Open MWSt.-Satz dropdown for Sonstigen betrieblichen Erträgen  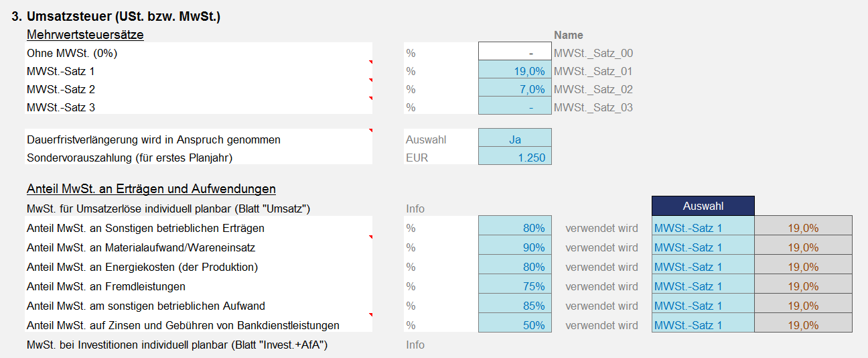703,228
